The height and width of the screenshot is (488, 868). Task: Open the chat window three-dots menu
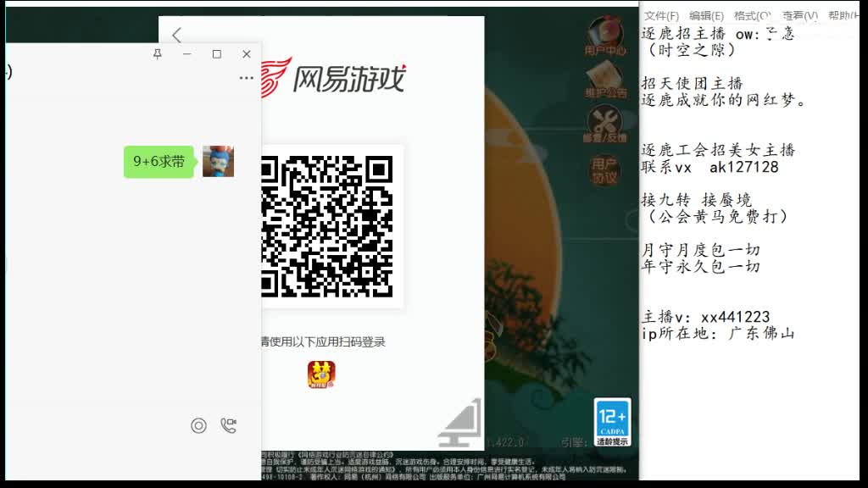point(247,78)
